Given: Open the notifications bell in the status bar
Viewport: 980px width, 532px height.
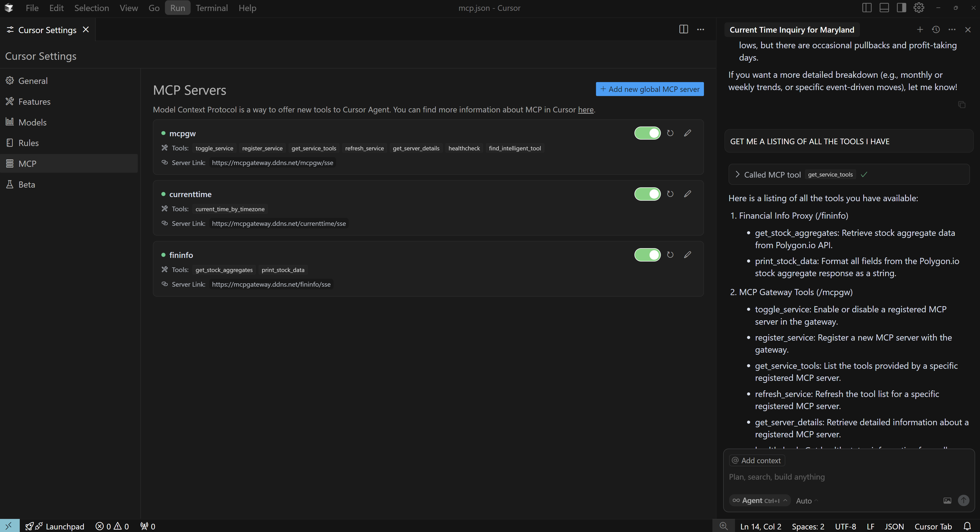Looking at the screenshot, I should [x=967, y=526].
